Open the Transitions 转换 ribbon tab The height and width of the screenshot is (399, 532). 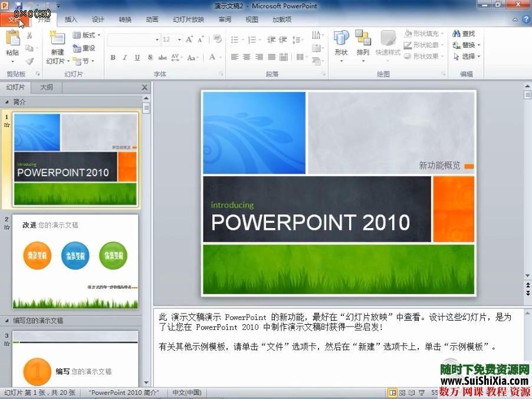[125, 19]
